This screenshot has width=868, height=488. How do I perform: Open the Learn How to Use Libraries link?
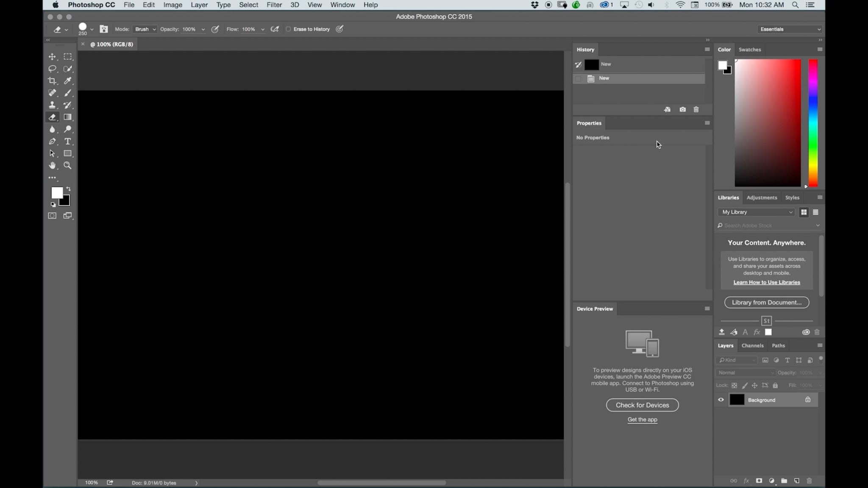point(766,282)
